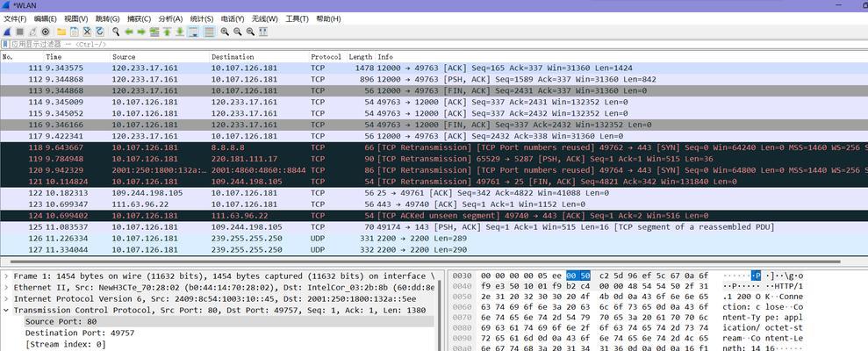Start capturing packets with the shark fin icon
The height and width of the screenshot is (351, 868).
7,32
